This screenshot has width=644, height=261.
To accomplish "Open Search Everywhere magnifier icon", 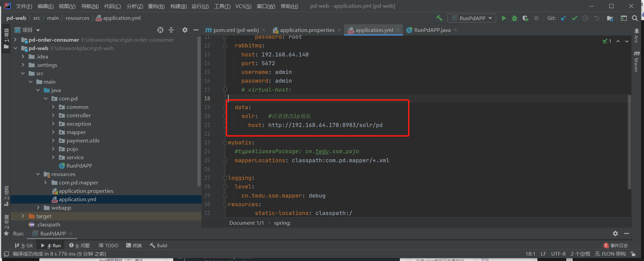I will coord(635,18).
